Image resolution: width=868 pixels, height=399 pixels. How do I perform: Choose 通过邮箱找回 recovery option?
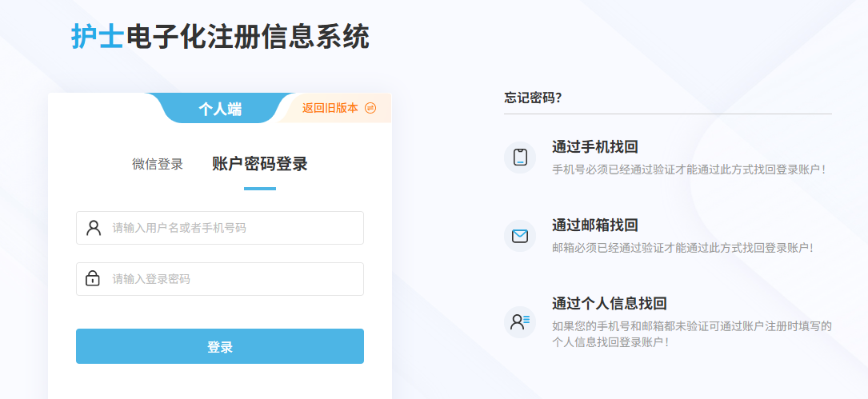pos(594,225)
